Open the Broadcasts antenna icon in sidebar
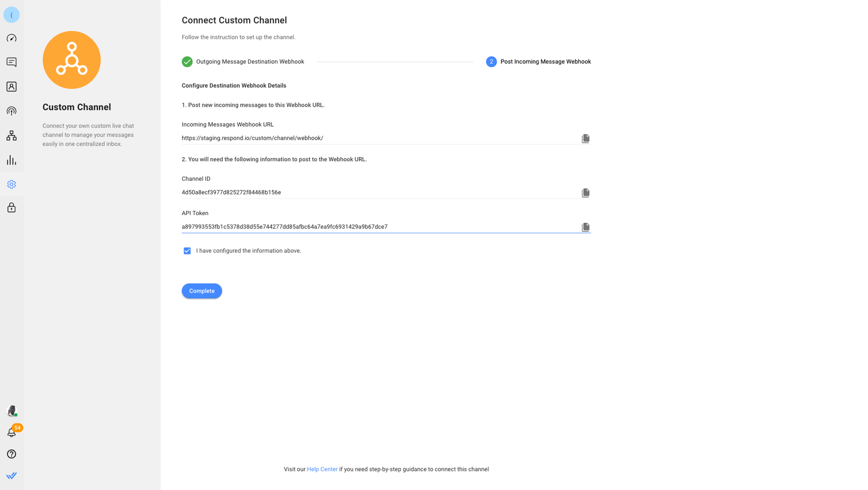 (x=12, y=111)
